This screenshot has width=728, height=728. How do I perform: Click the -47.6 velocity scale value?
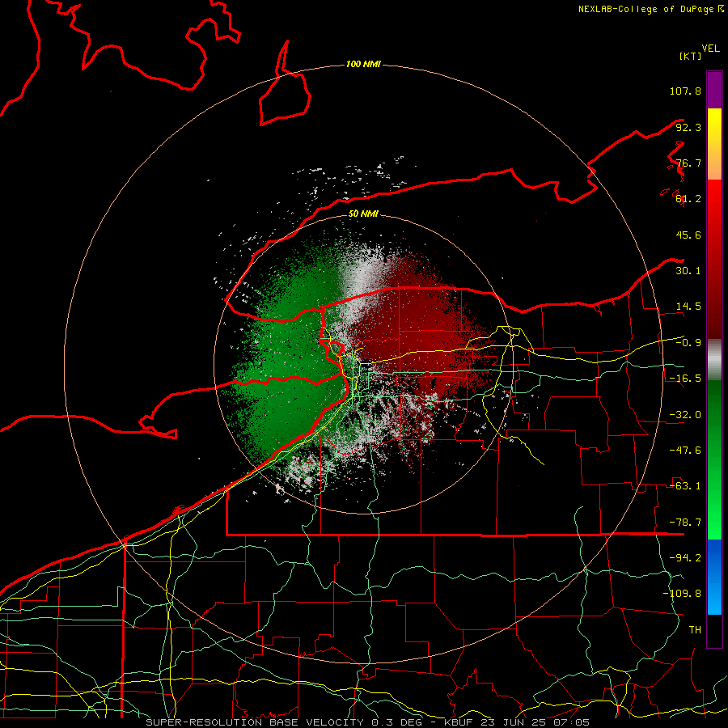click(685, 451)
